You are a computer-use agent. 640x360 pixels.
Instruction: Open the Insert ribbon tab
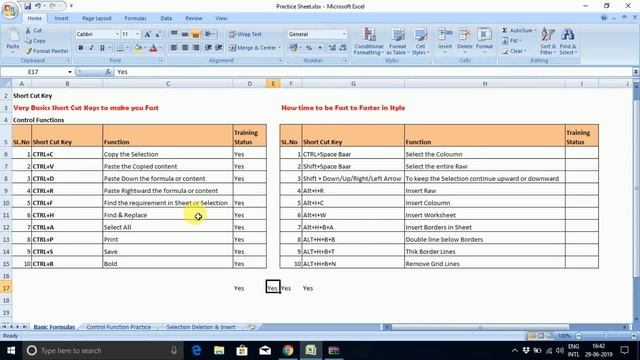[x=61, y=18]
